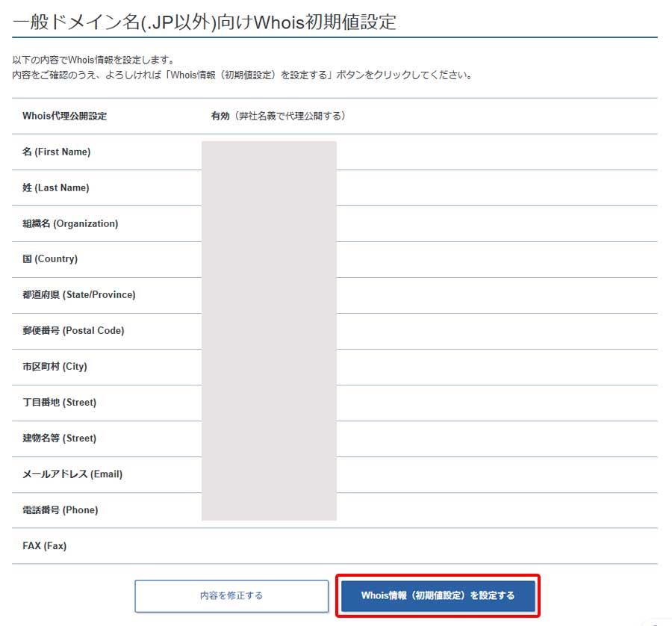Click the 有効 status text
Image resolution: width=672 pixels, height=626 pixels.
point(214,116)
